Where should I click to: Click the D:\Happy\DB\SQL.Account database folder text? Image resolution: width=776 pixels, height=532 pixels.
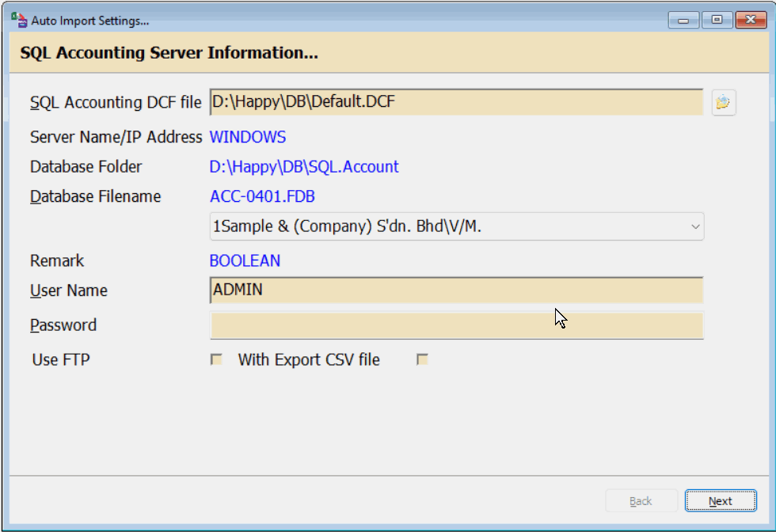click(x=304, y=167)
